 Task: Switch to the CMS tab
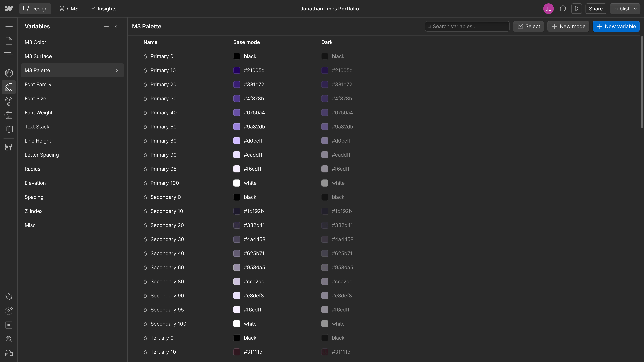point(69,9)
